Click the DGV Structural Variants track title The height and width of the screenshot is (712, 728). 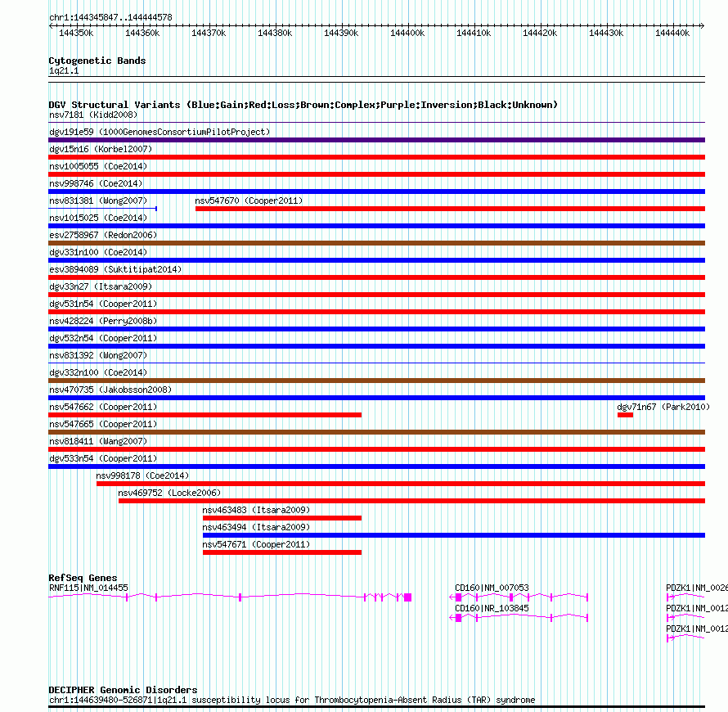(x=303, y=105)
